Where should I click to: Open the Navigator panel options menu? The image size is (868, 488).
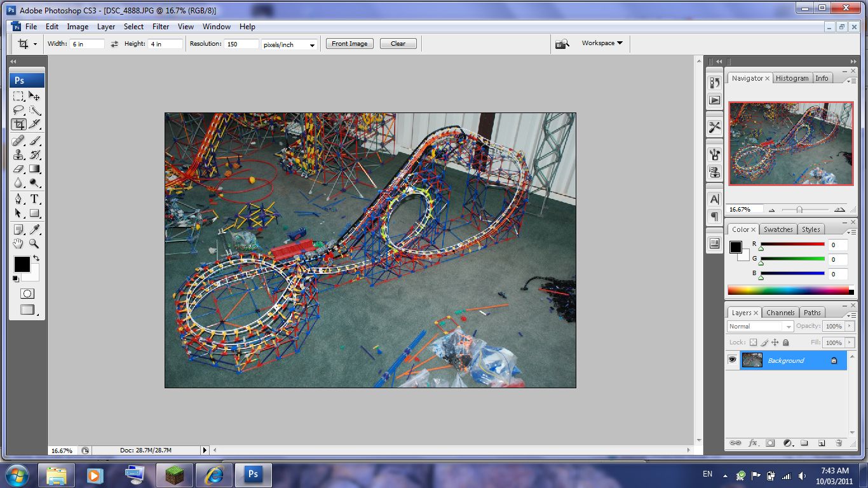tap(851, 81)
